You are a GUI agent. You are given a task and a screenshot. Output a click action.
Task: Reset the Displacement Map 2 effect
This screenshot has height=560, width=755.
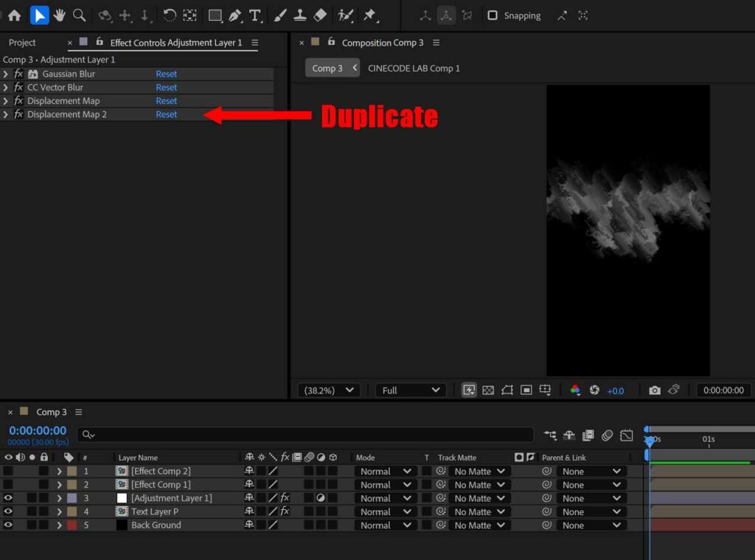pyautogui.click(x=166, y=114)
